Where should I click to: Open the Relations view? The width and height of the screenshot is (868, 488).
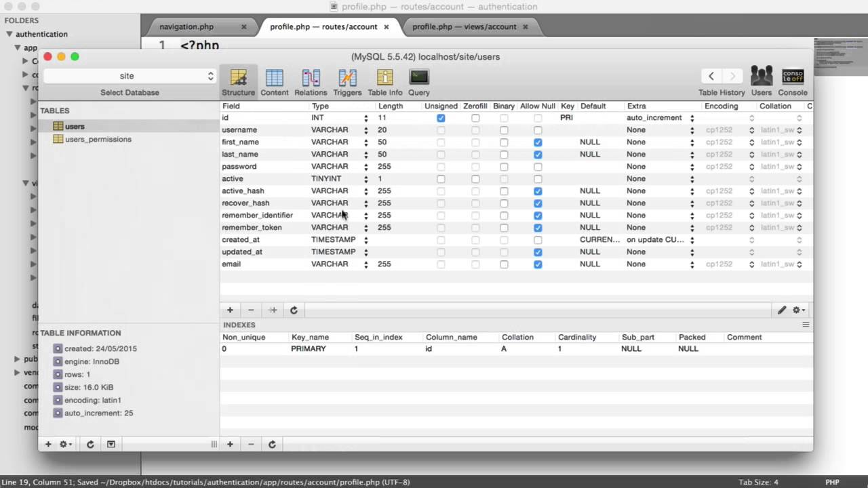click(311, 82)
